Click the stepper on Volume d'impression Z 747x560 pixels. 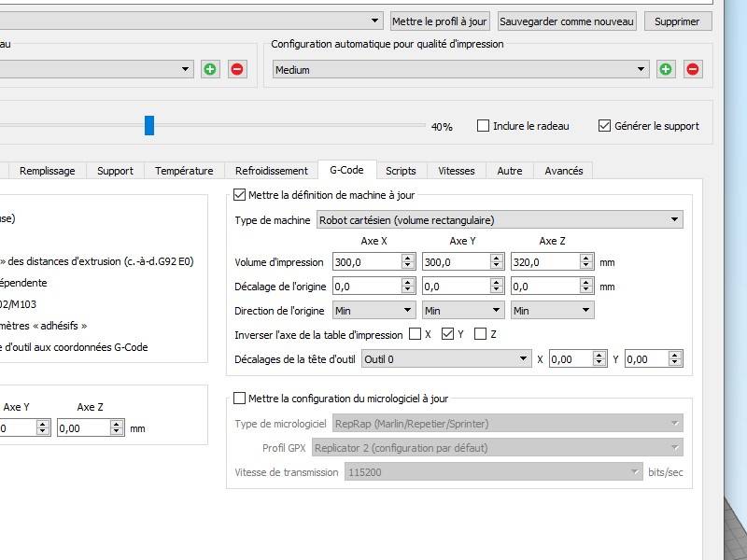(586, 262)
